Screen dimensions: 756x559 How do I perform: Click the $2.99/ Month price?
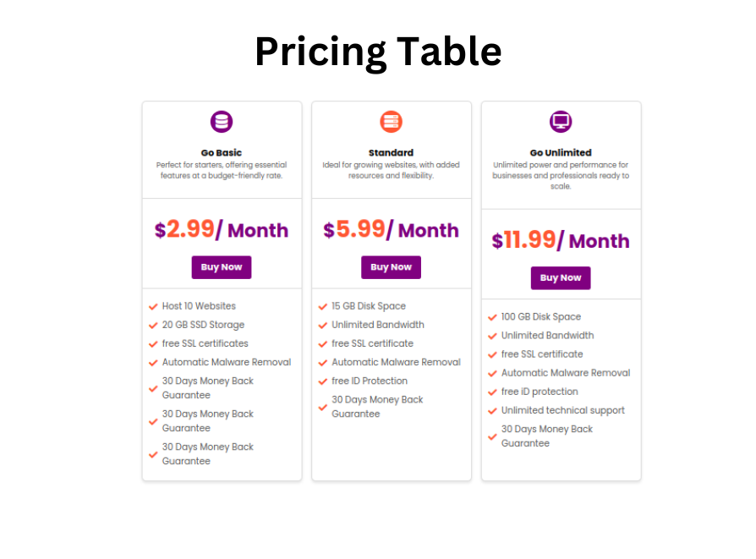click(x=222, y=229)
